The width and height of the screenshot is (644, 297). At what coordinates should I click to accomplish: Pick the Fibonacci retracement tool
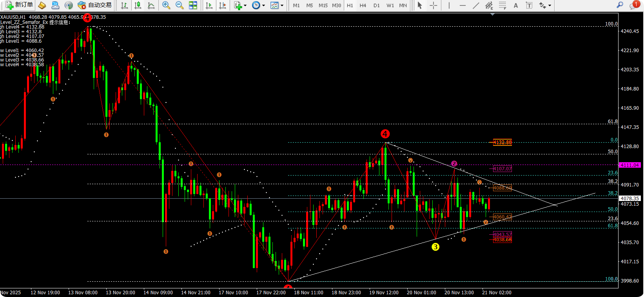tap(503, 5)
